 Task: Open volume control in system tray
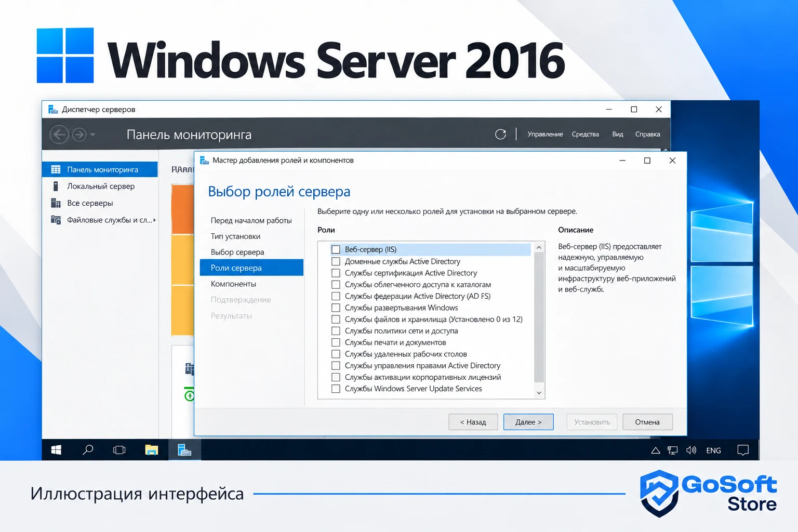pyautogui.click(x=691, y=450)
